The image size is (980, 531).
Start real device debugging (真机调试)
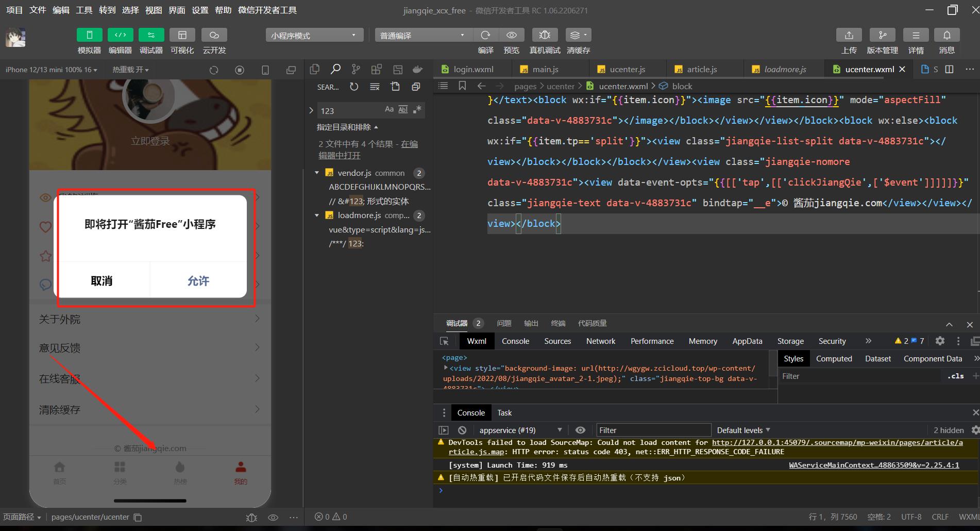point(545,35)
